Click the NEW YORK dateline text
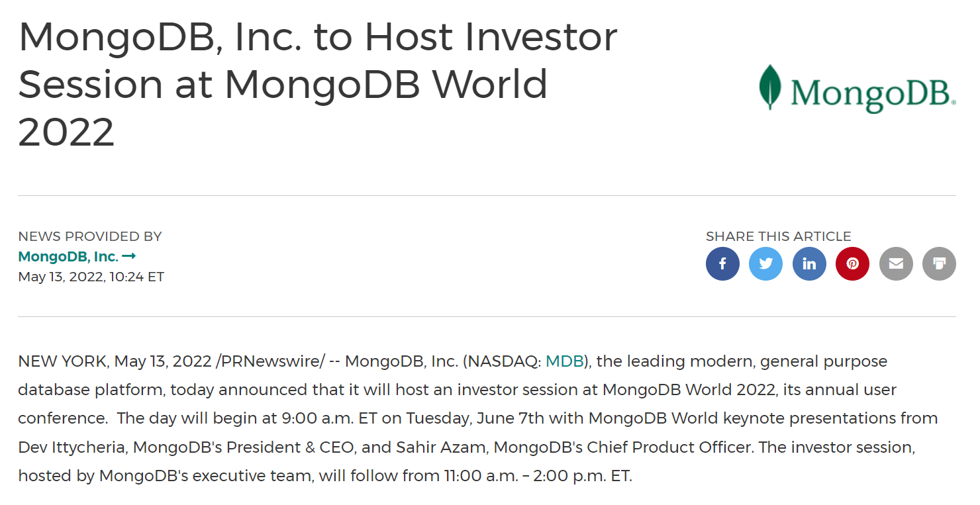This screenshot has height=505, width=980. tap(62, 361)
